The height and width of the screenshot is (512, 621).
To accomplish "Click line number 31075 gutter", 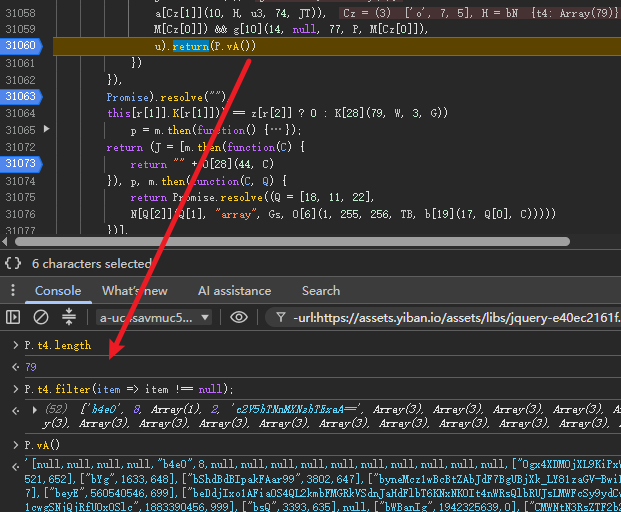I will click(21, 197).
